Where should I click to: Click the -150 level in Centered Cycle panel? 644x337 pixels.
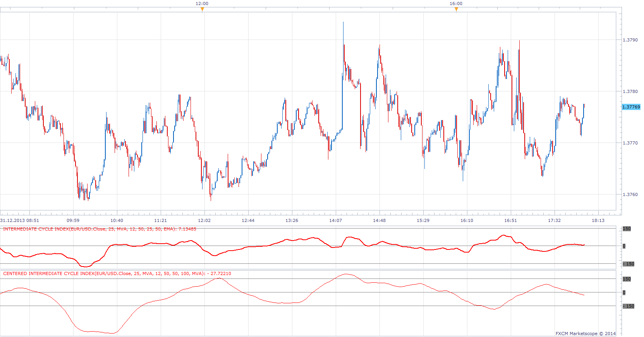629,306
